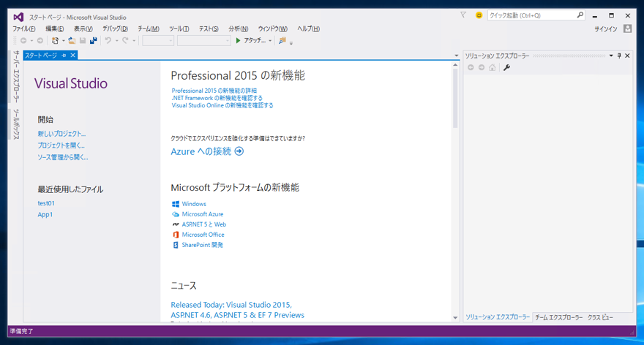Click the サインイン button

pos(605,29)
